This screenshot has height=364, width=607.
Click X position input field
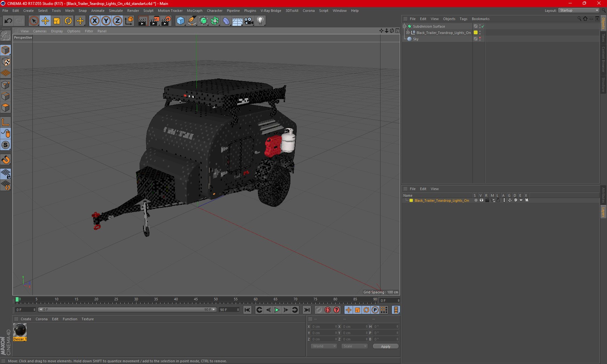(324, 327)
